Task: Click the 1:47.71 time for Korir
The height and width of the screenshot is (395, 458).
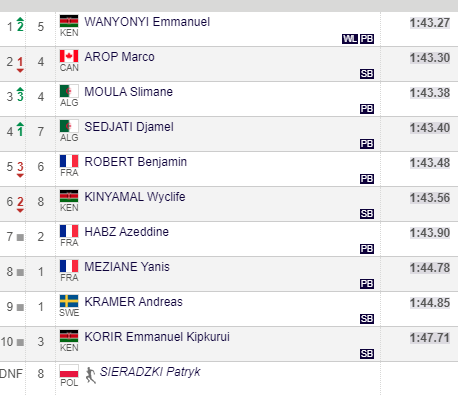Action: (430, 338)
